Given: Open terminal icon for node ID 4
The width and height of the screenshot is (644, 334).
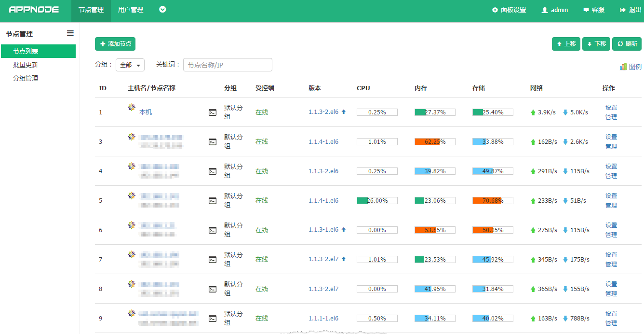Looking at the screenshot, I should (x=213, y=171).
